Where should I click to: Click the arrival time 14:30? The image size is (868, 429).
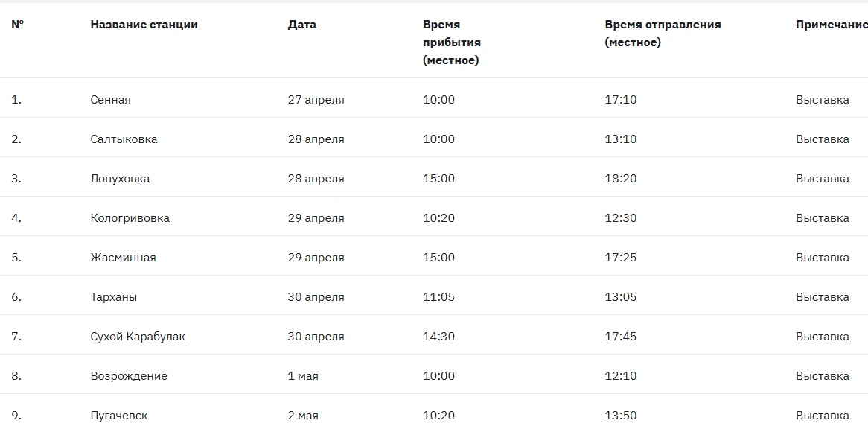438,337
